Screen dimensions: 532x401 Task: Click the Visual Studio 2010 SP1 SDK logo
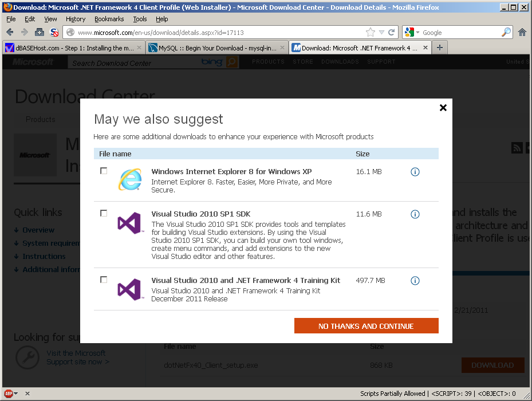click(x=130, y=223)
